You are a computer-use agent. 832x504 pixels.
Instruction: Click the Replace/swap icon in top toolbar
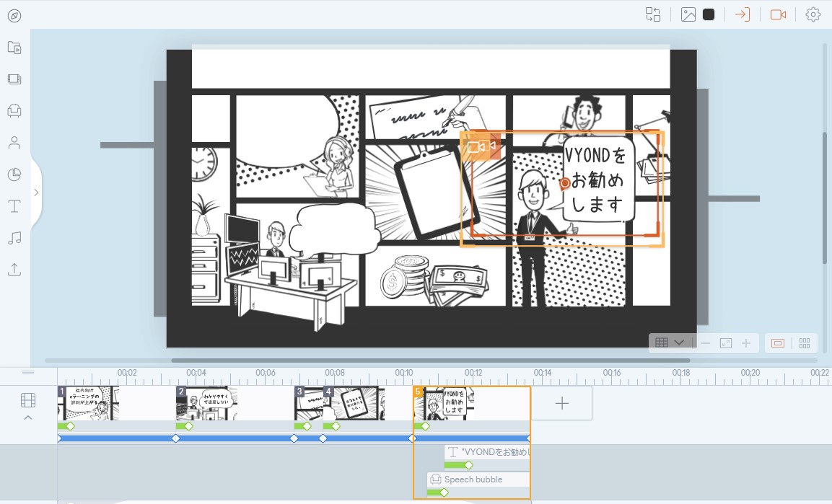(653, 14)
